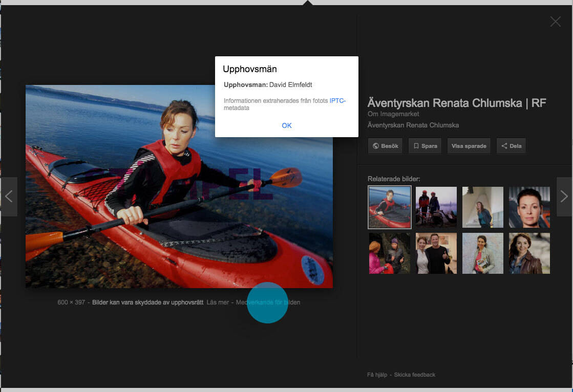Open thumbnail of woman in leather jacket

tap(529, 253)
